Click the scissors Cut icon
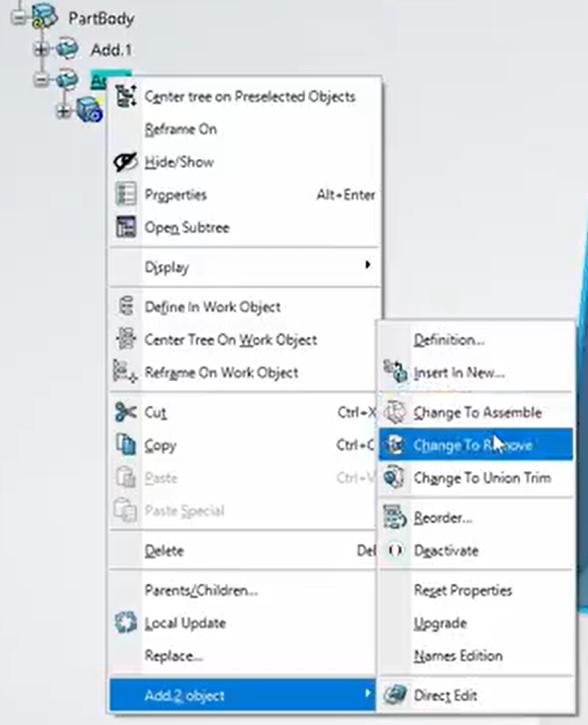This screenshot has width=588, height=725. [125, 412]
